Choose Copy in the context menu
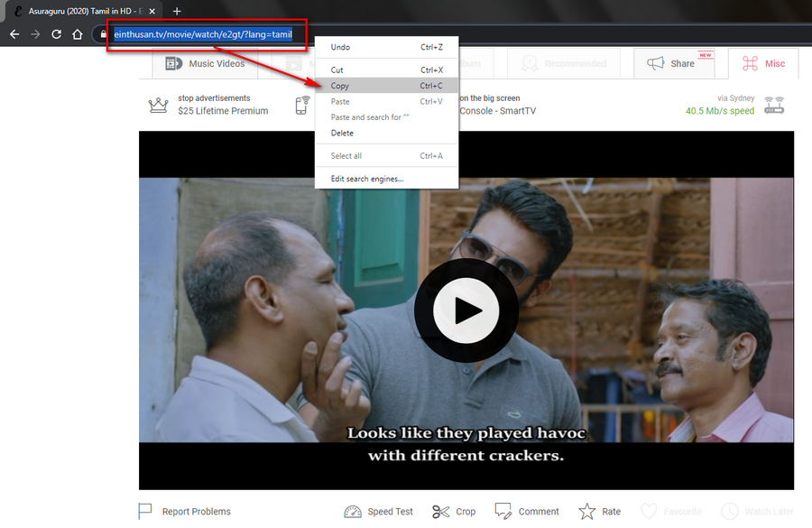812x528 pixels. (386, 86)
